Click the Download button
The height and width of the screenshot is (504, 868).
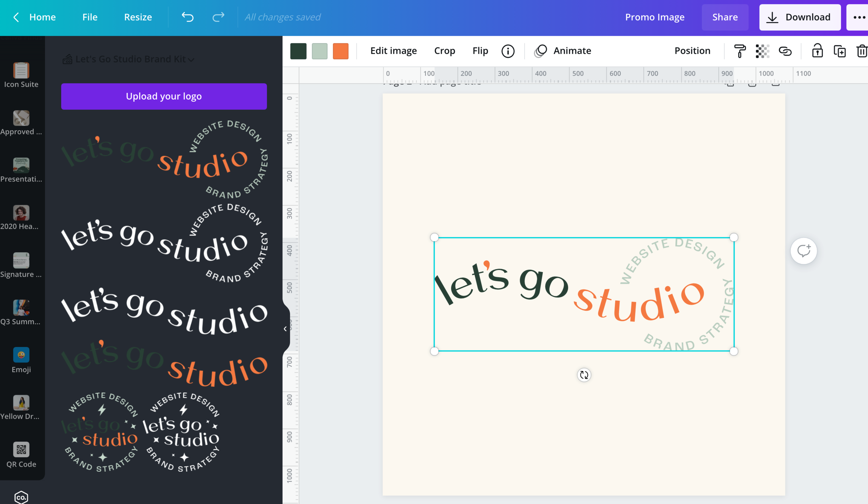pos(800,17)
